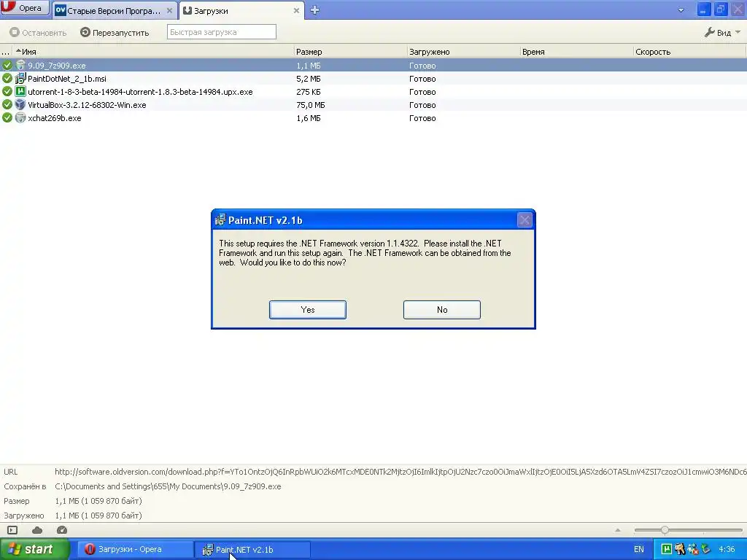Click the saved path C:\Documents and Settings
The width and height of the screenshot is (747, 560).
point(168,486)
